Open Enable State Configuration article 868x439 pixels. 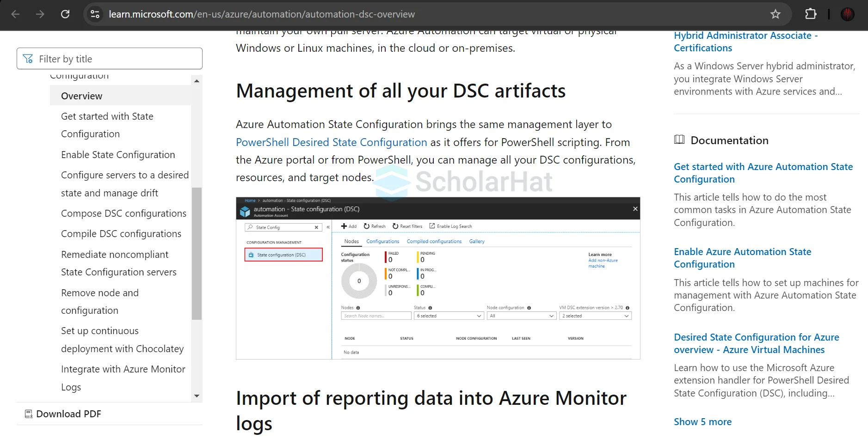point(118,155)
